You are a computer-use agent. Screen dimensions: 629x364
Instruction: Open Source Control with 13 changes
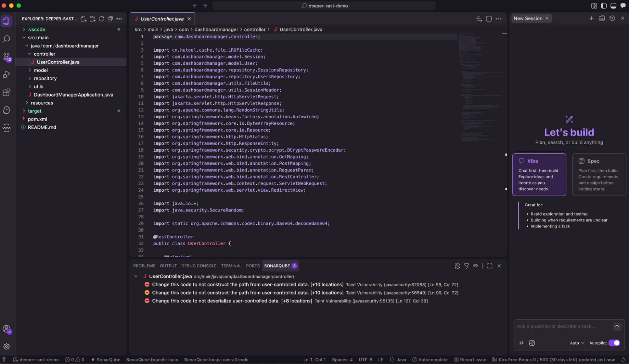click(x=7, y=57)
